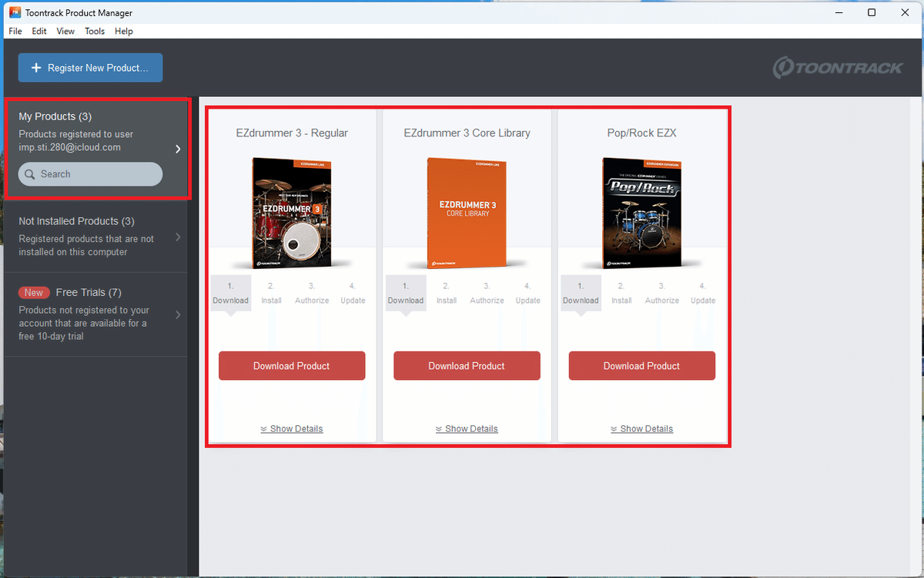Open the File menu

[x=15, y=31]
